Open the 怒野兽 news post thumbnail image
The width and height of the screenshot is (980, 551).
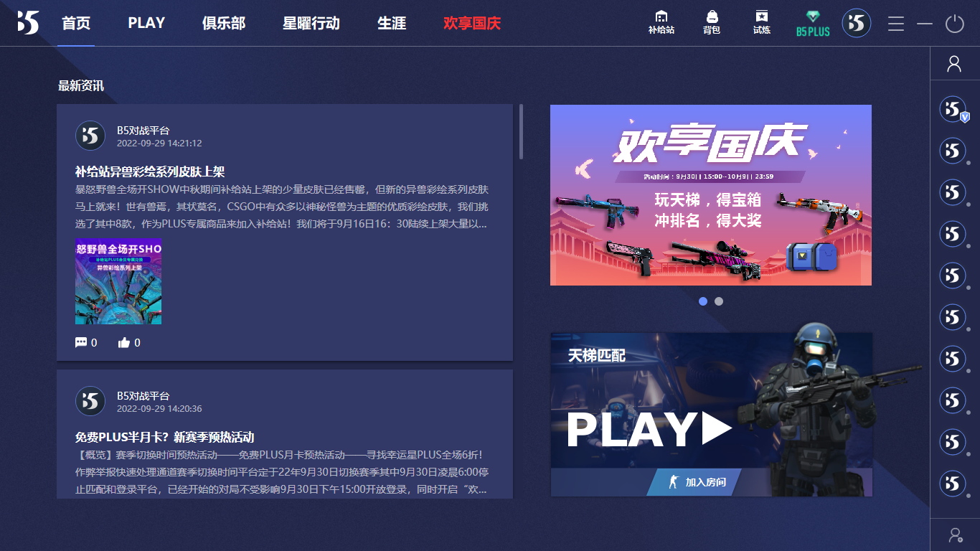[118, 281]
